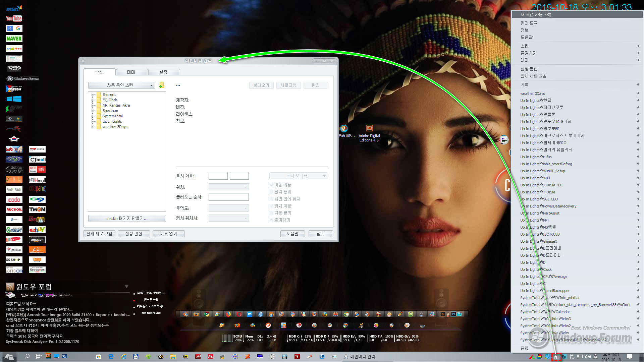Launch Chrome from the desktop dock
The image size is (644, 362).
[207, 314]
